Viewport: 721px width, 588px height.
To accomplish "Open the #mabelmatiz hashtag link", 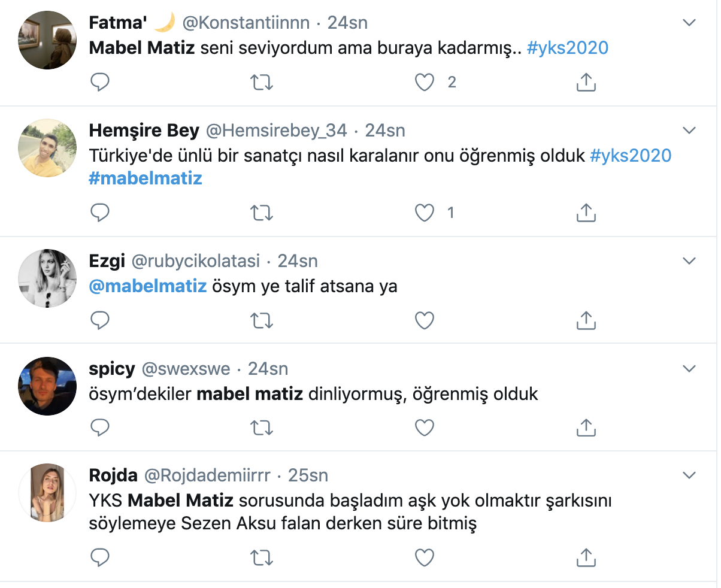I will click(x=146, y=178).
